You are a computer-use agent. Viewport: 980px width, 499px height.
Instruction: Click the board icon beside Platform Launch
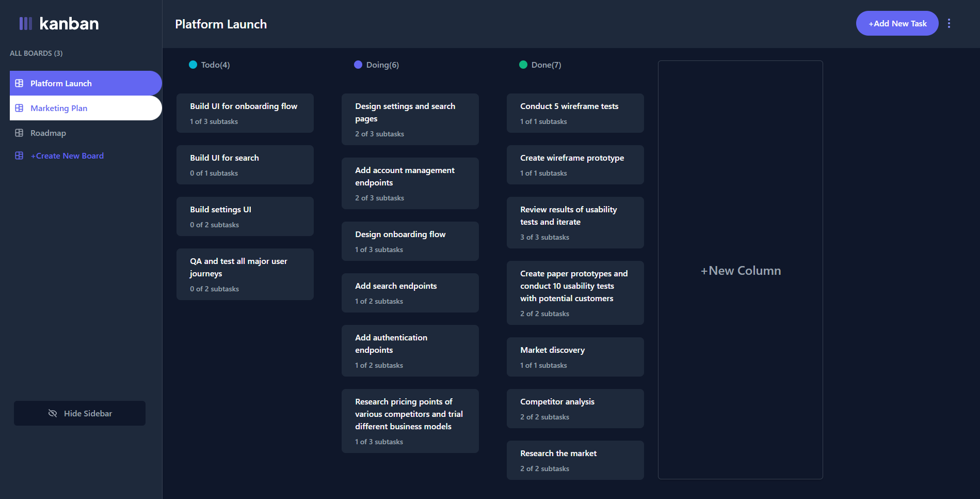(19, 83)
